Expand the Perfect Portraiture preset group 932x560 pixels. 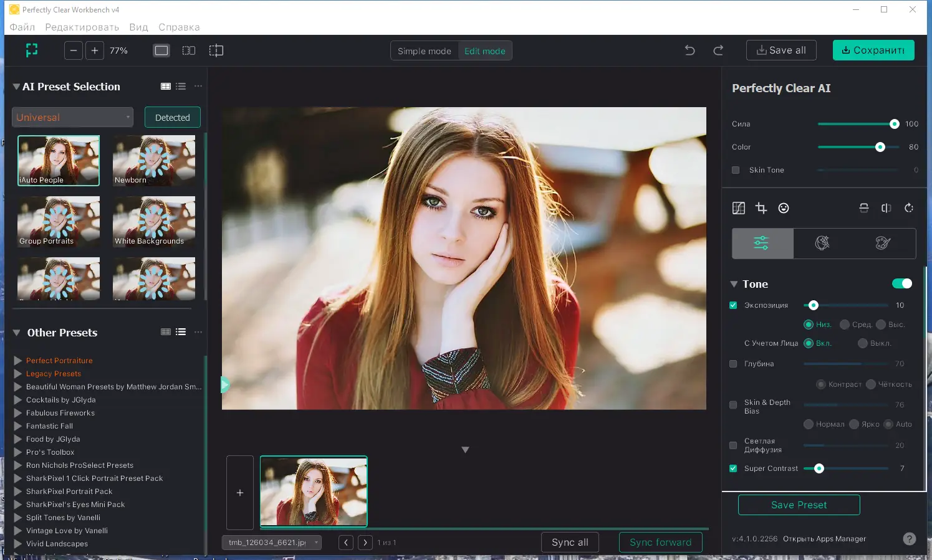tap(18, 361)
